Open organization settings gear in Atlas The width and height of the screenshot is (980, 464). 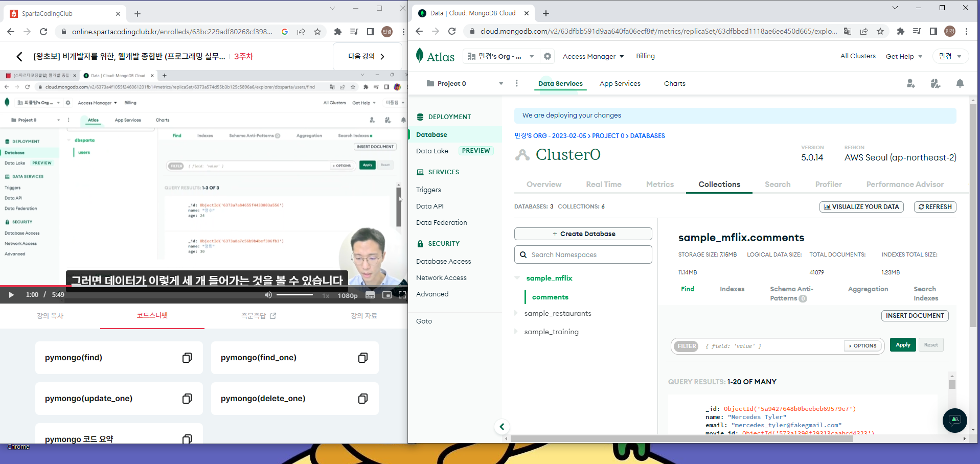[548, 56]
